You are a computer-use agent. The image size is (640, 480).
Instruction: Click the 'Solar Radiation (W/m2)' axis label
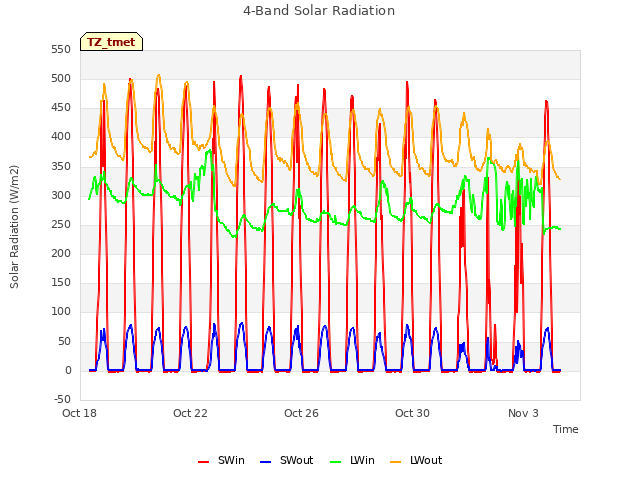point(14,227)
